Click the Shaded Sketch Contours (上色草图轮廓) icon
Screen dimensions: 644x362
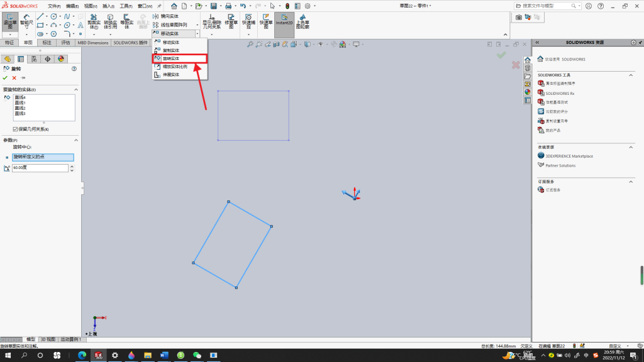[303, 21]
